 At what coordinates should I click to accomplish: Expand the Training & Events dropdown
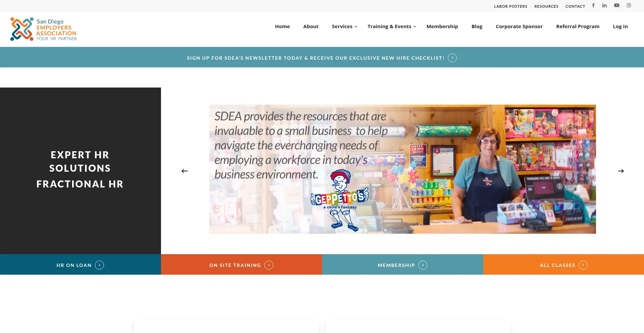coord(392,26)
